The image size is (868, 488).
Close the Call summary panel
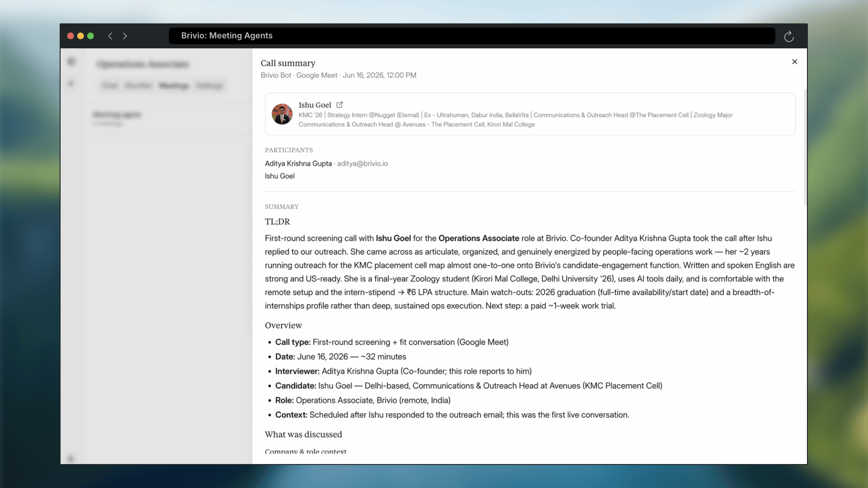[794, 61]
